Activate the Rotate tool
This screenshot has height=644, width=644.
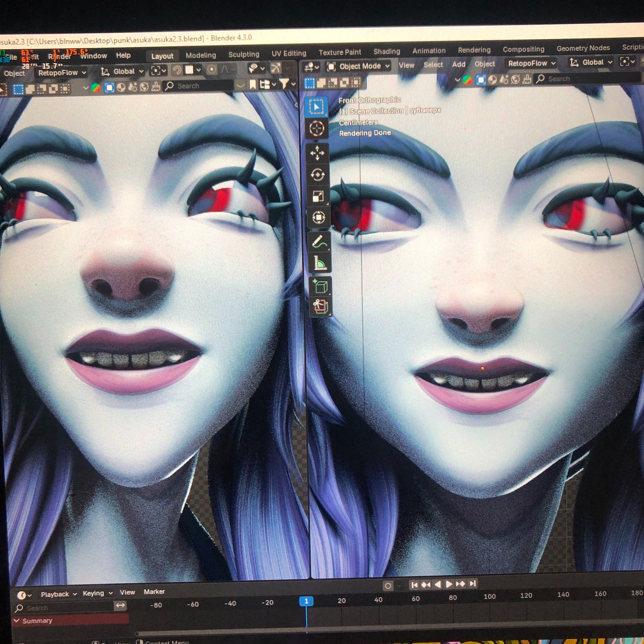click(x=317, y=175)
